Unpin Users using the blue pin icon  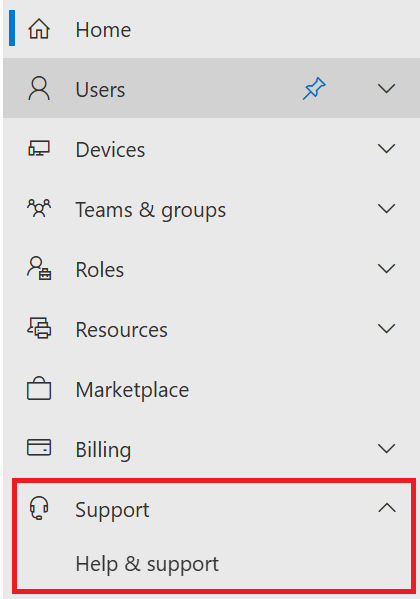pyautogui.click(x=314, y=88)
